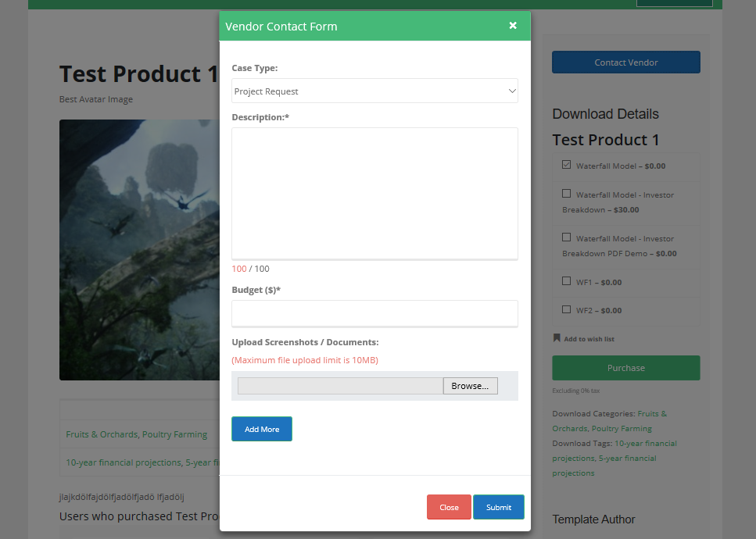Click the Contact Vendor button

[x=625, y=62]
